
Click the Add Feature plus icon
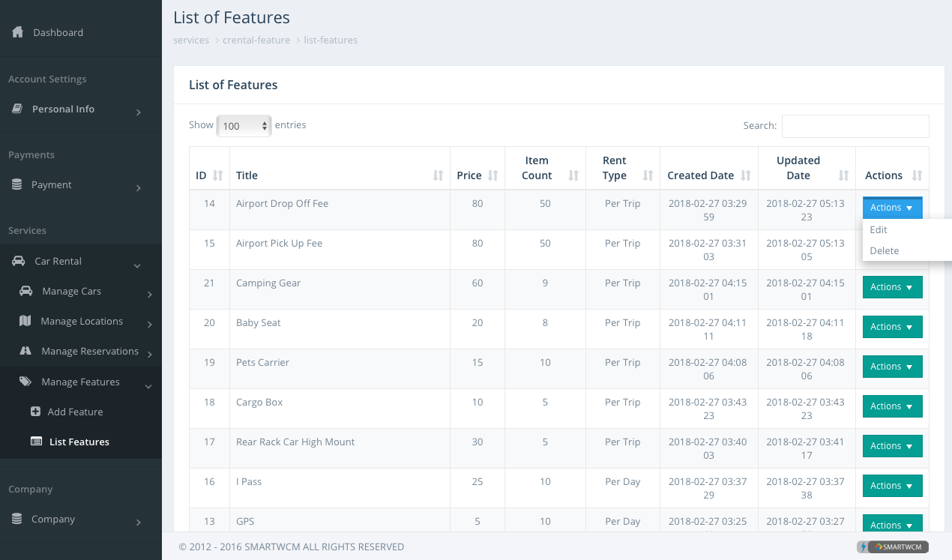pos(35,412)
